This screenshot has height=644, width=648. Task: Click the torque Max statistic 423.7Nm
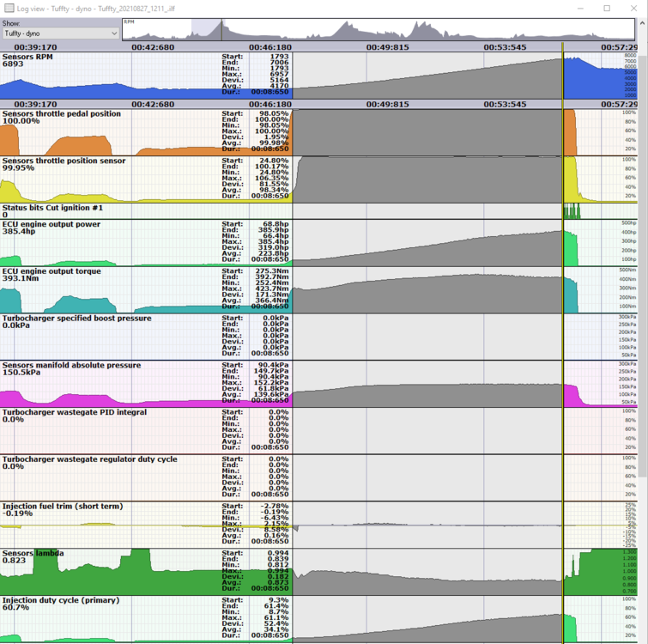coord(271,289)
